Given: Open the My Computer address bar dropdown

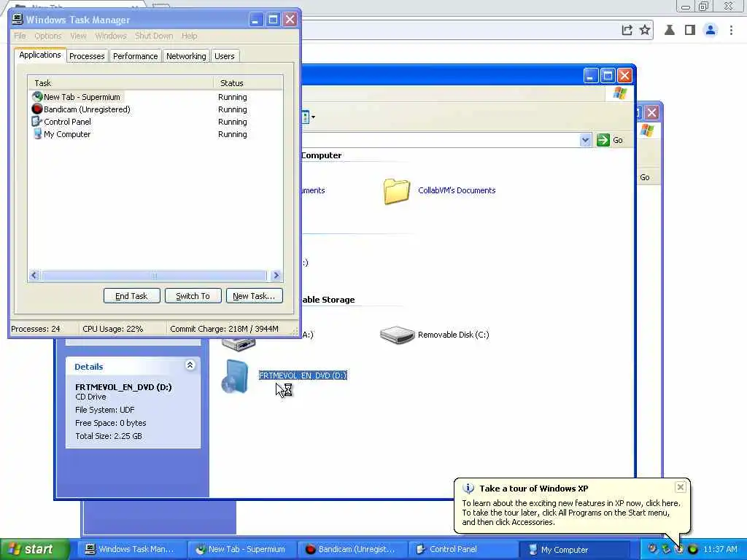Looking at the screenshot, I should pos(585,140).
